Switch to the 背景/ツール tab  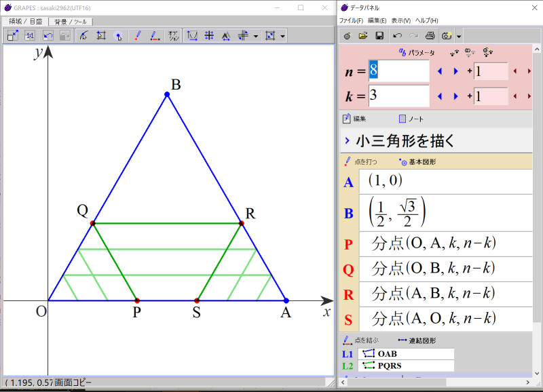click(x=70, y=22)
